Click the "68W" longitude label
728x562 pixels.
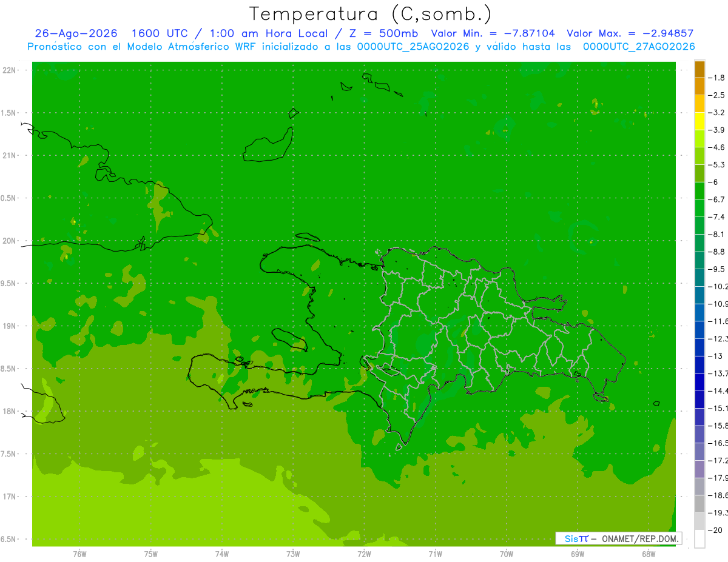pos(649,554)
